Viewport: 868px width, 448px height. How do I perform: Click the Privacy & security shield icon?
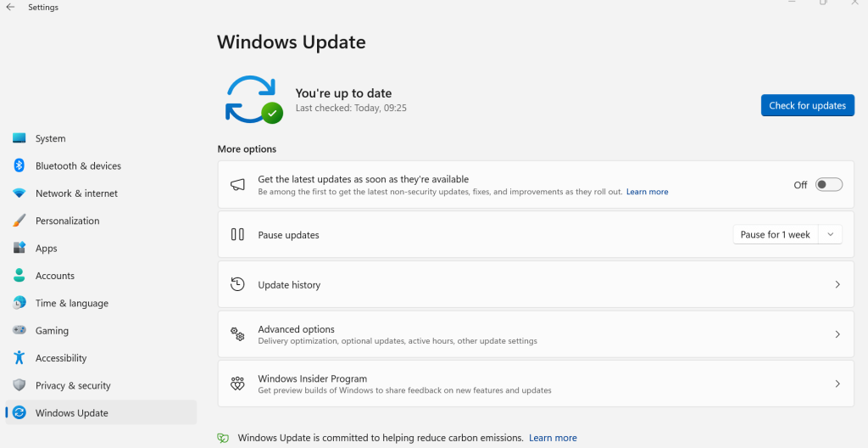pyautogui.click(x=19, y=385)
